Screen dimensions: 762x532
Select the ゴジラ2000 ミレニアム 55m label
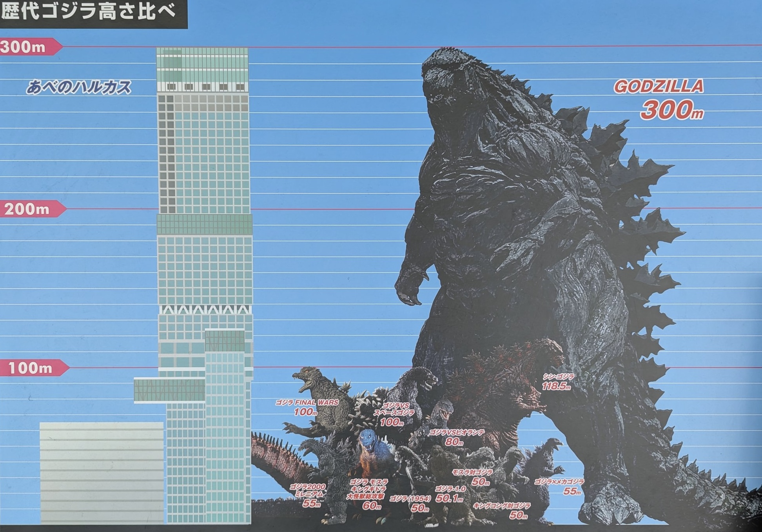point(309,495)
